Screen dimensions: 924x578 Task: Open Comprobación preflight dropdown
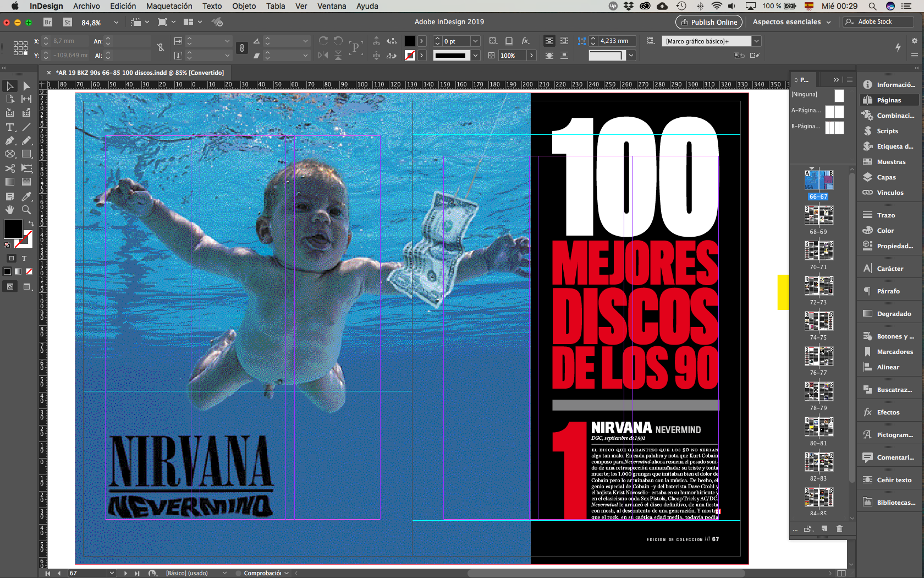287,573
